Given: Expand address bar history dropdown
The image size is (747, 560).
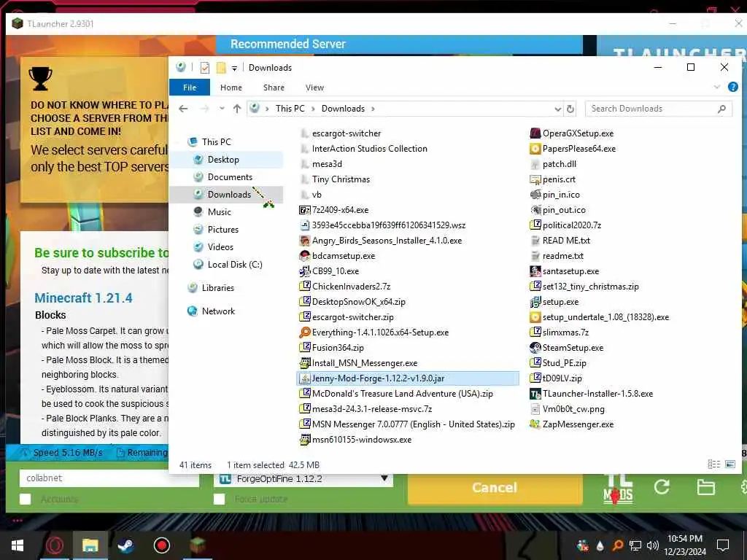Looking at the screenshot, I should [x=558, y=109].
